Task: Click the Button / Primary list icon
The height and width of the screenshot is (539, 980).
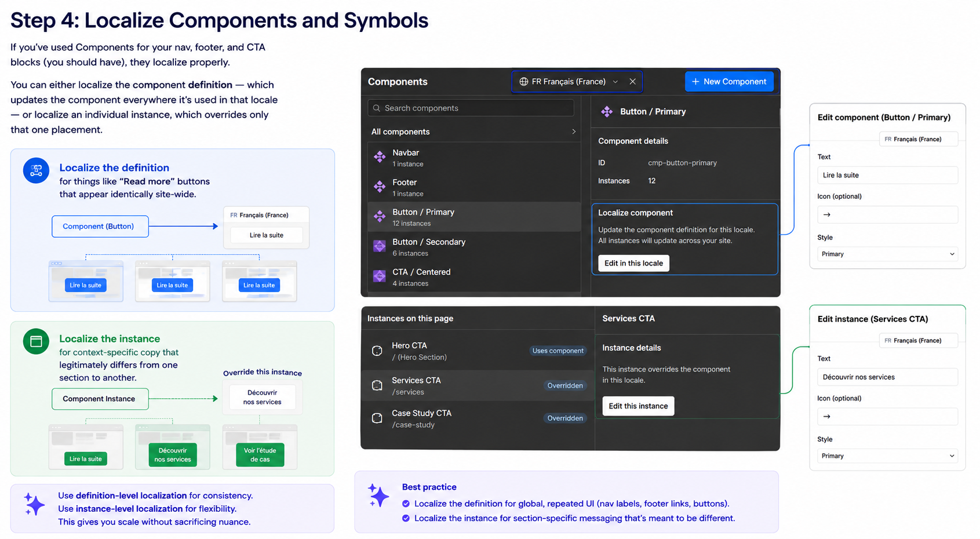Action: point(380,216)
